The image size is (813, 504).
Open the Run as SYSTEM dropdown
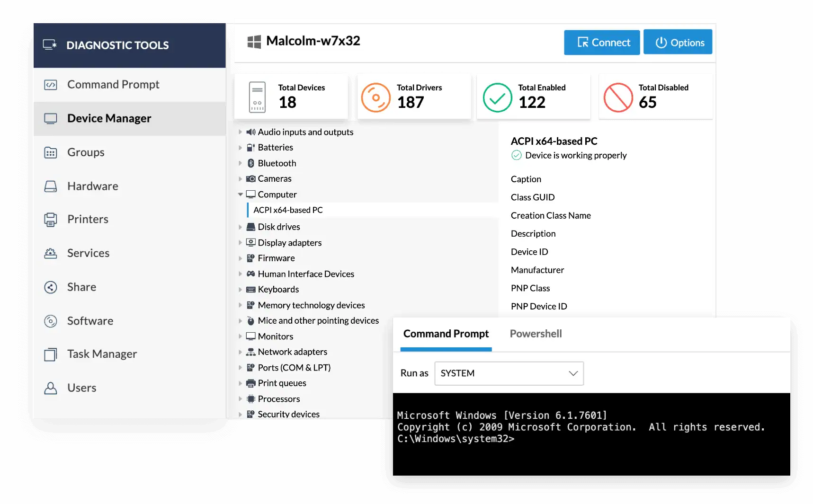click(x=509, y=373)
